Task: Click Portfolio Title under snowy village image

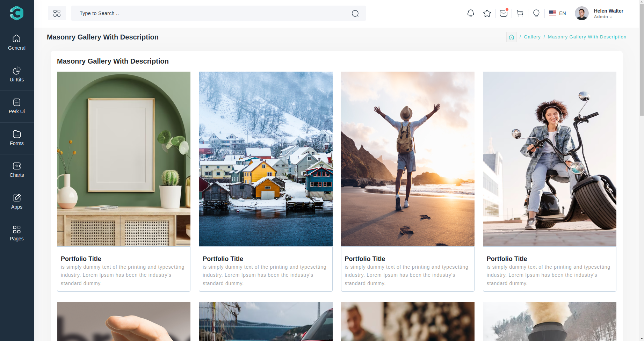Action: [223, 259]
